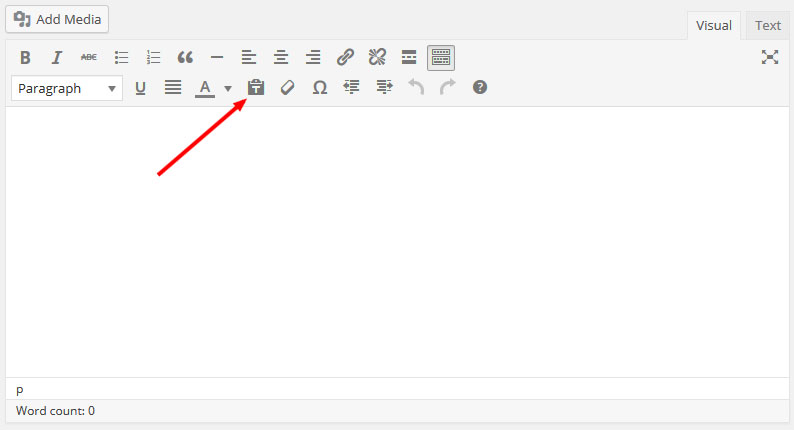
Task: Insert a horizontal line
Action: [217, 58]
